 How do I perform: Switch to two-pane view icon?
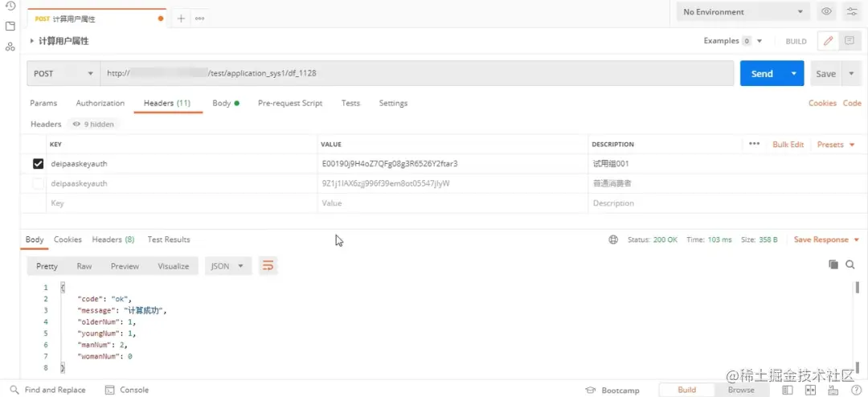[x=810, y=390]
